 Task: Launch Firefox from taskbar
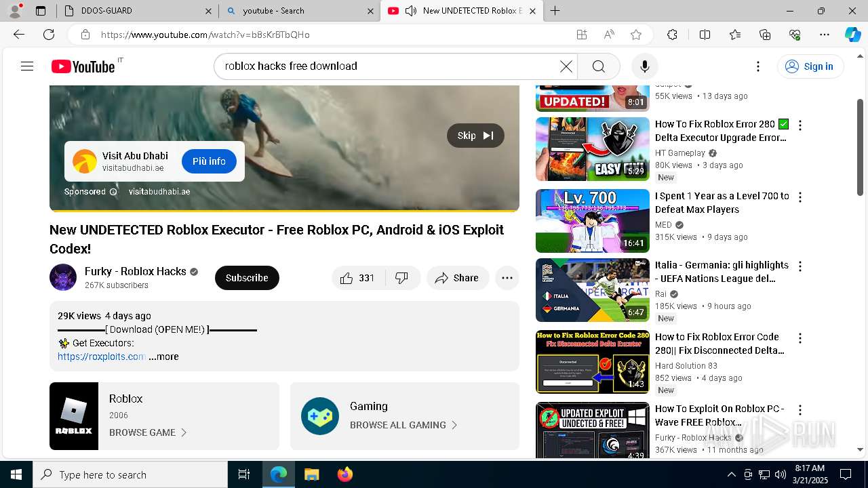click(345, 474)
